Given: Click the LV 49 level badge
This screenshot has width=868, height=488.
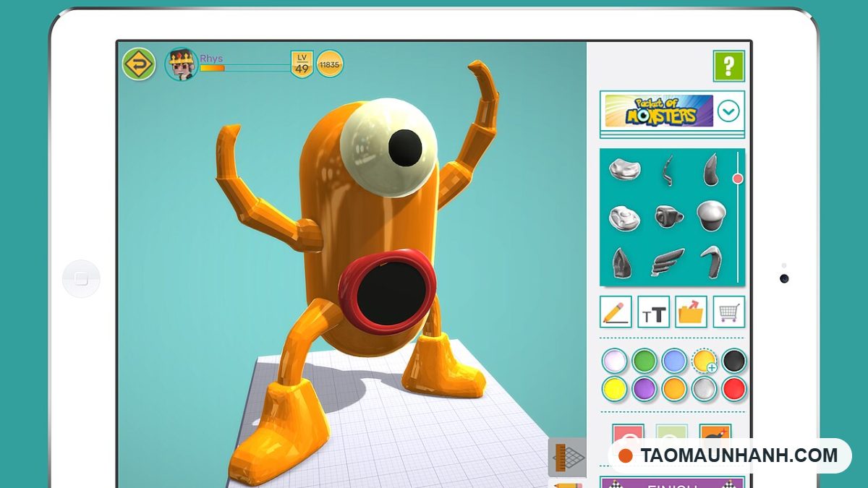Looking at the screenshot, I should tap(302, 63).
